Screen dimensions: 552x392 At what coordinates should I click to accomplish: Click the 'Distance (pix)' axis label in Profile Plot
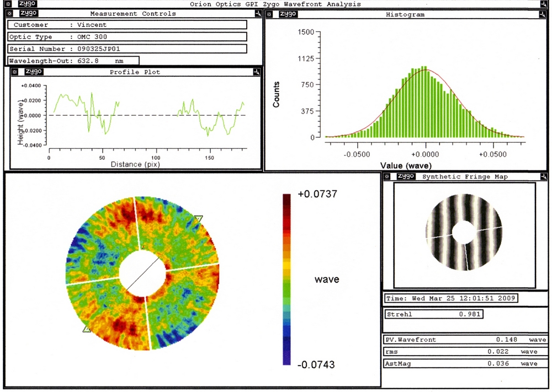[x=135, y=164]
